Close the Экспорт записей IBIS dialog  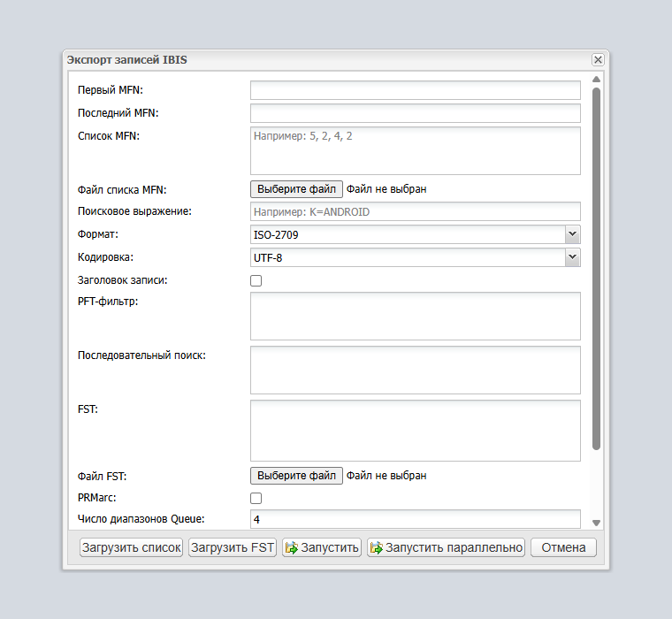click(598, 59)
